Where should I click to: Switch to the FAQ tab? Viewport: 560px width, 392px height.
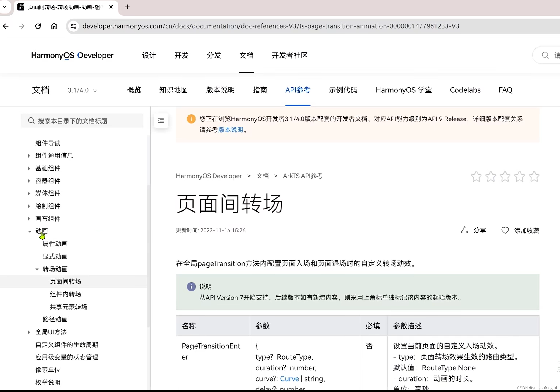click(505, 90)
